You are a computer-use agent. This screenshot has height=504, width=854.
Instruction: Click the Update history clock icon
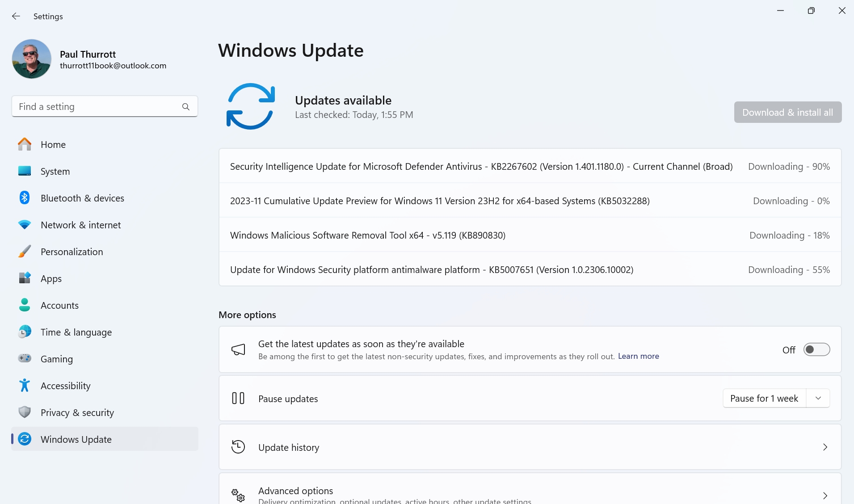point(238,447)
